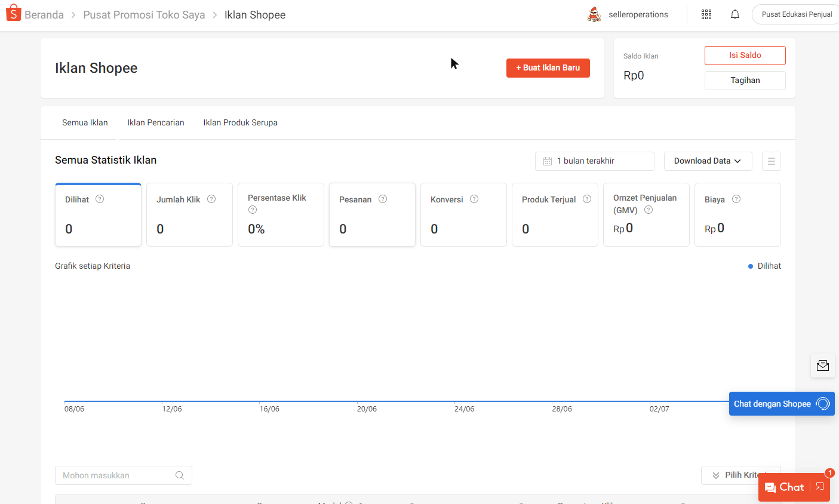
Task: Click the Buat Iklan Baru button
Action: [x=548, y=68]
